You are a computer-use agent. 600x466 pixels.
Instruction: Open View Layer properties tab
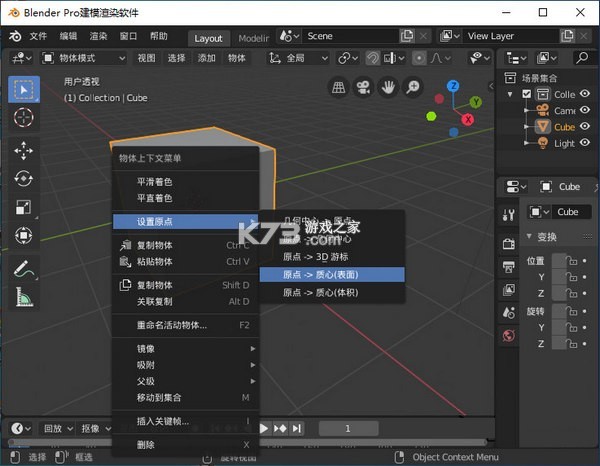pyautogui.click(x=508, y=290)
